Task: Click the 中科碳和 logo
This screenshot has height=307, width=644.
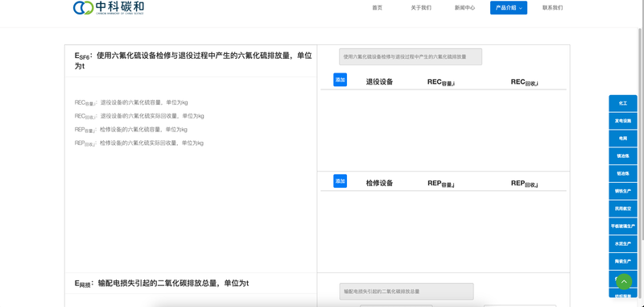Action: coord(109,7)
